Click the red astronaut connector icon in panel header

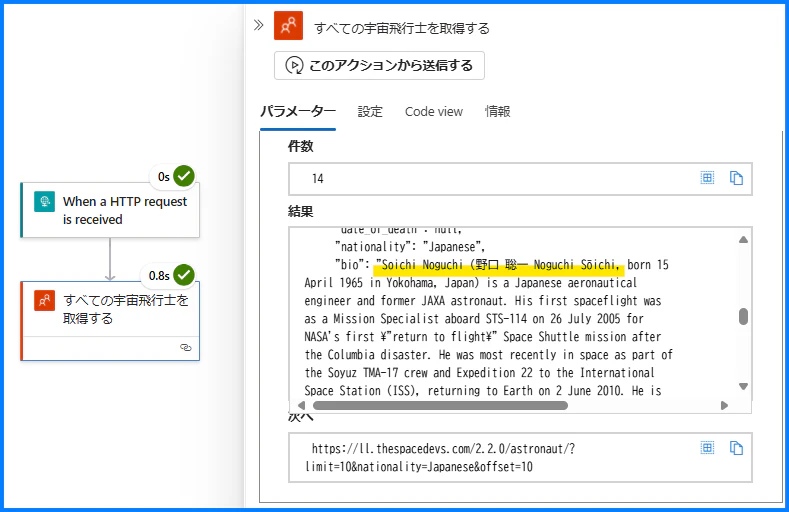[288, 26]
